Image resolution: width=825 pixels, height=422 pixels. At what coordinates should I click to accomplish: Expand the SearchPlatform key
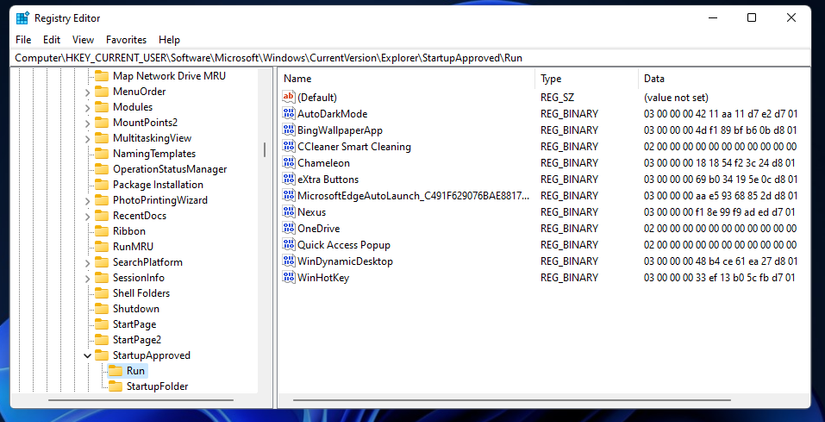(87, 263)
